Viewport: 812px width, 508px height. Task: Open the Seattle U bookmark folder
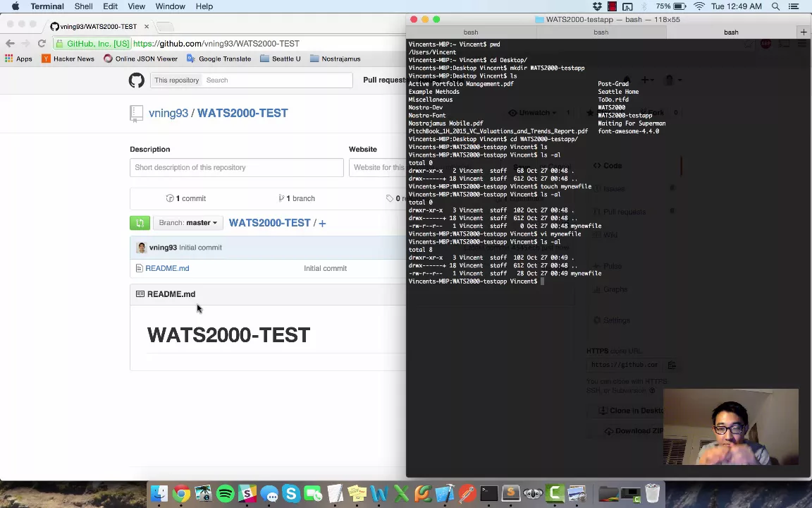(x=280, y=59)
